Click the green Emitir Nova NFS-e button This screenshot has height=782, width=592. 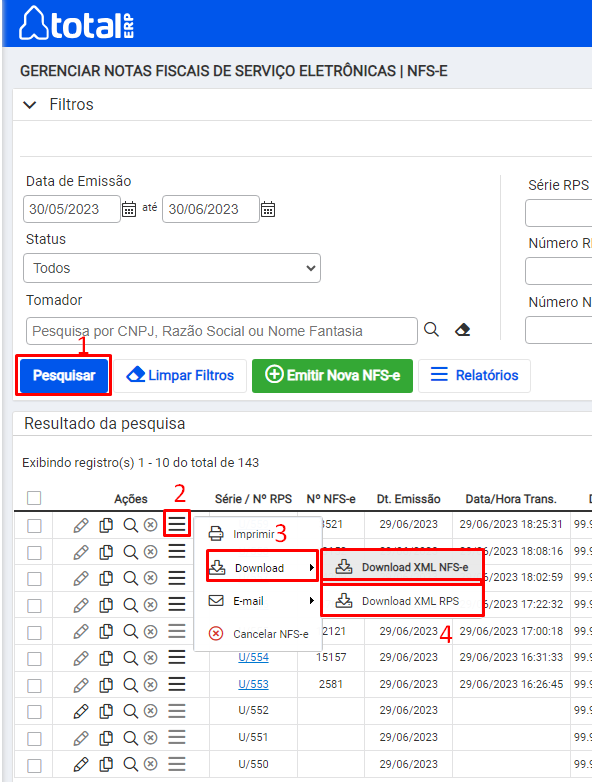(x=332, y=376)
